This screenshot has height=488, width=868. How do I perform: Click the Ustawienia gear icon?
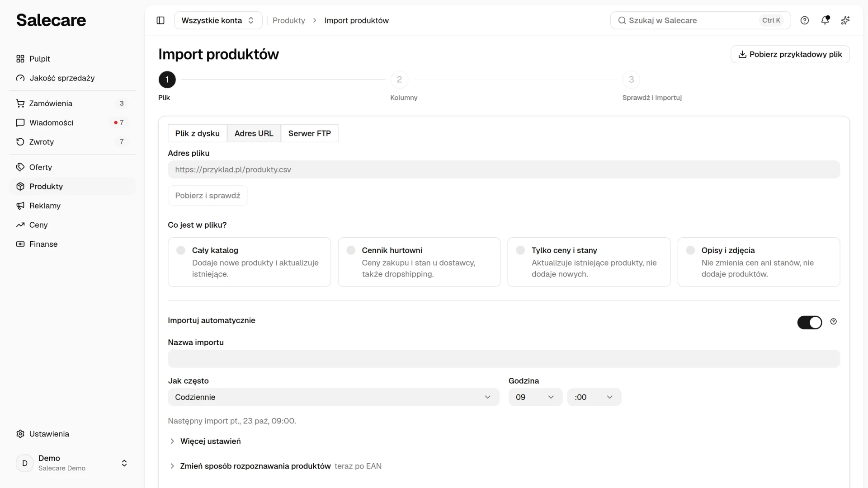coord(20,434)
